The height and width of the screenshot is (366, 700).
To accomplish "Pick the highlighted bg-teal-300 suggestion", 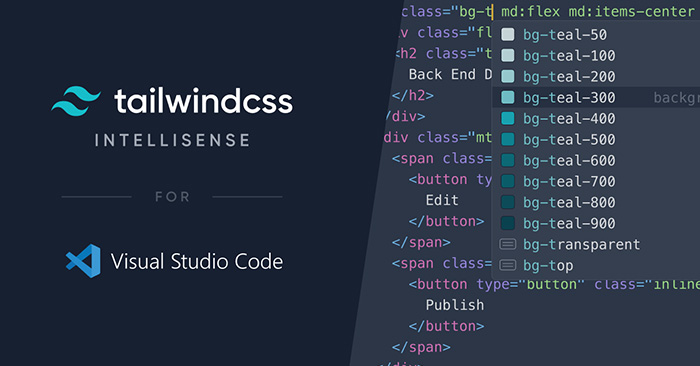I will coord(596,97).
